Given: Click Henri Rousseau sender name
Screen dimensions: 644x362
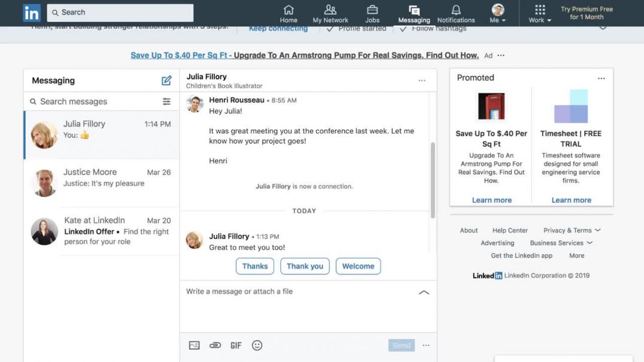Looking at the screenshot, I should (236, 100).
